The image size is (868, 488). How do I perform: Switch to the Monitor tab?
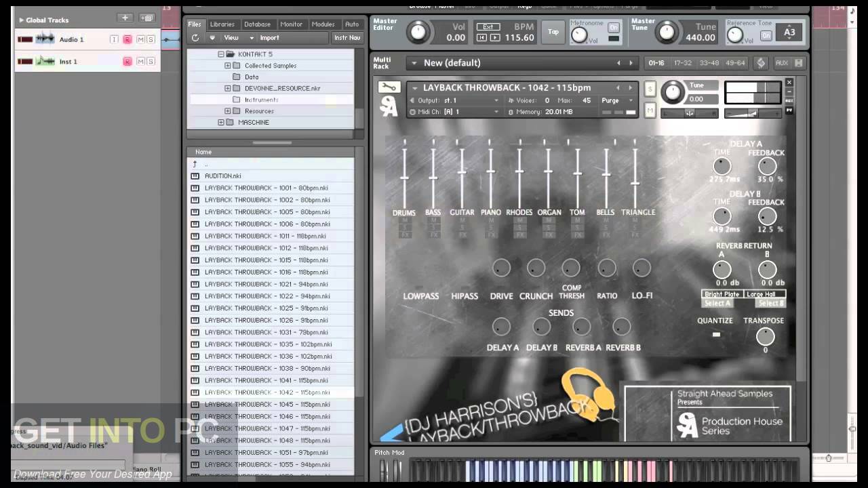click(292, 24)
